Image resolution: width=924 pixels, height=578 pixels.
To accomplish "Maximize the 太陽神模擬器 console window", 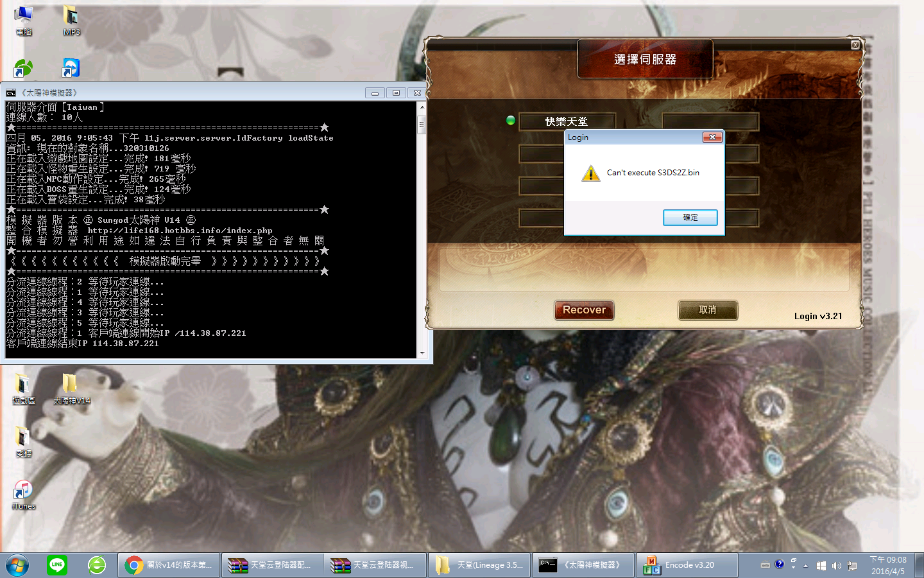I will 396,93.
